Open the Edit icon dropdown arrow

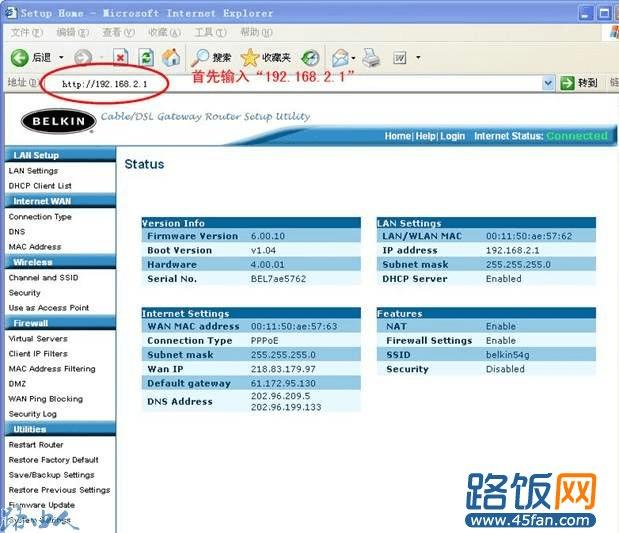tap(418, 58)
